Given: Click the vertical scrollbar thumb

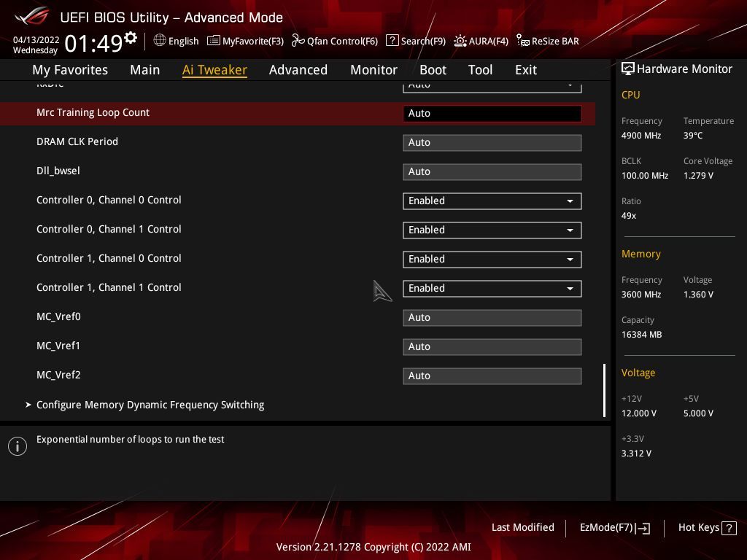Looking at the screenshot, I should coord(604,391).
